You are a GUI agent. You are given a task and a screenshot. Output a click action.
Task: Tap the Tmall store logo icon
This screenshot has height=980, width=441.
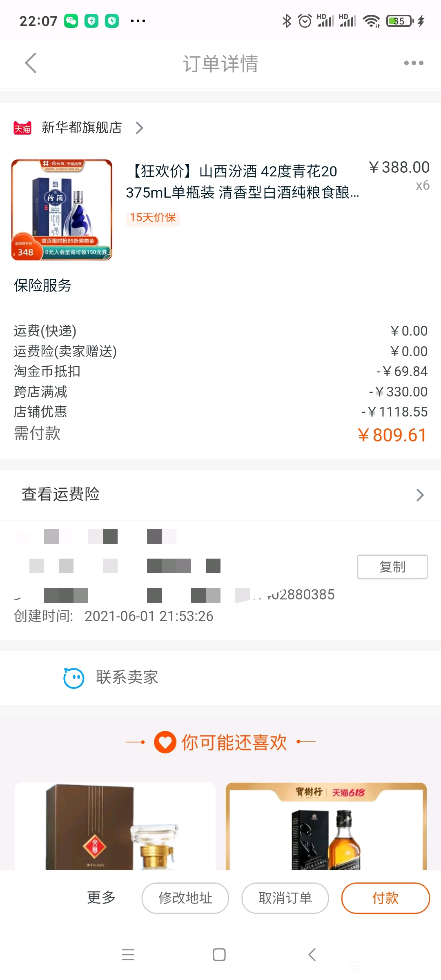[22, 128]
